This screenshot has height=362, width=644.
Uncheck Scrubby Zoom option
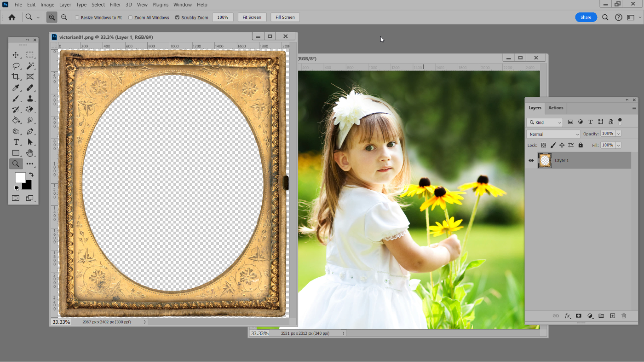pyautogui.click(x=177, y=18)
